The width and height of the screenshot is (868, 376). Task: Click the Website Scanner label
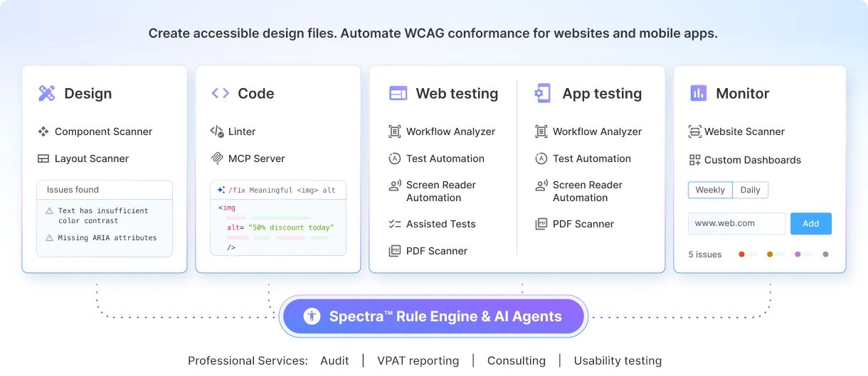click(744, 131)
